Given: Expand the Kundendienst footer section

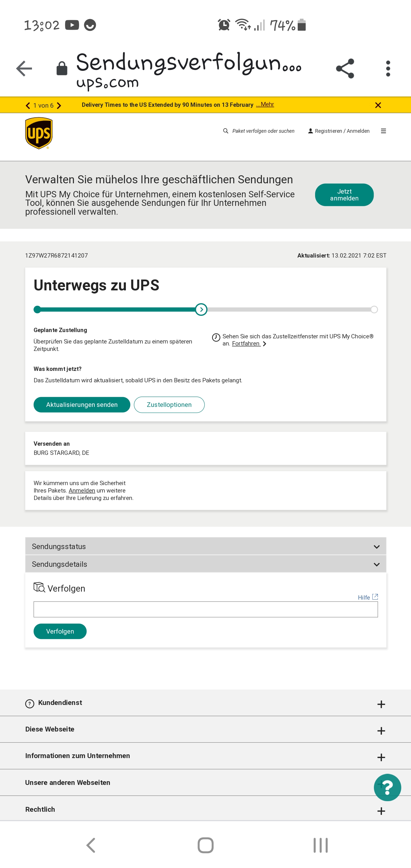Looking at the screenshot, I should 205,703.
